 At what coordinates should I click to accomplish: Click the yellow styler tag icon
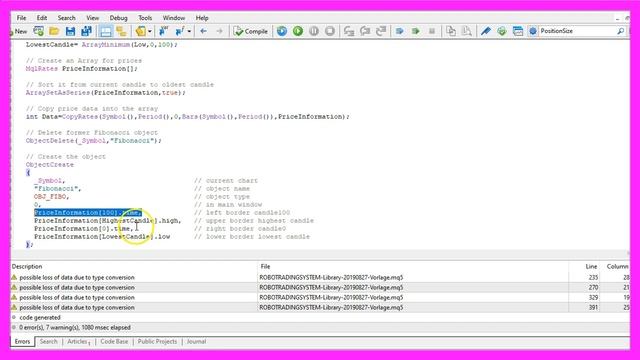coord(141,31)
